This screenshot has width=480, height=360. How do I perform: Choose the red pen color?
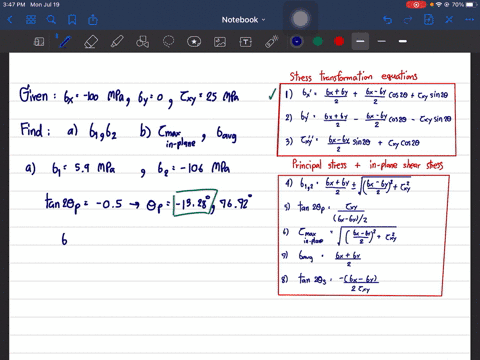click(339, 41)
